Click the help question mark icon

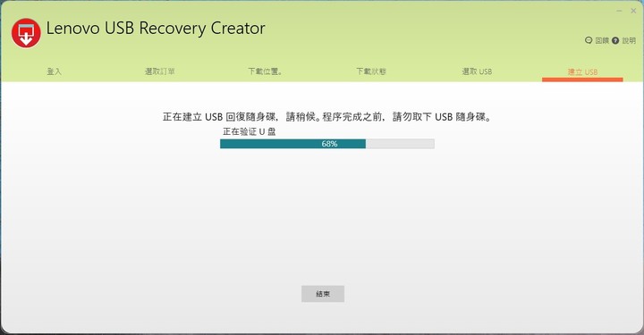[615, 40]
